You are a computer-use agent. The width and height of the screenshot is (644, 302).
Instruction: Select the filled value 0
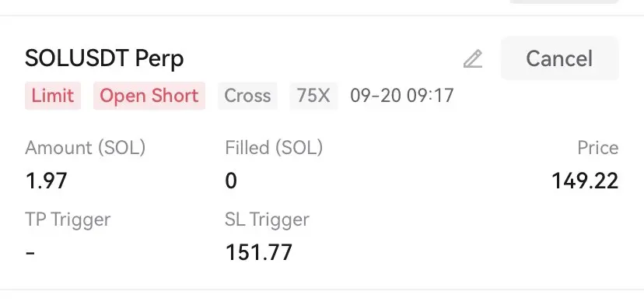[231, 181]
